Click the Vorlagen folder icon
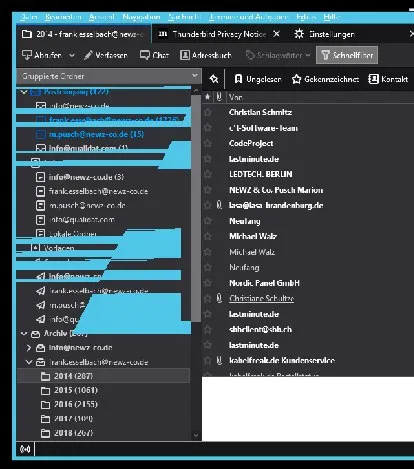Image resolution: width=414 pixels, height=469 pixels. pos(35,248)
